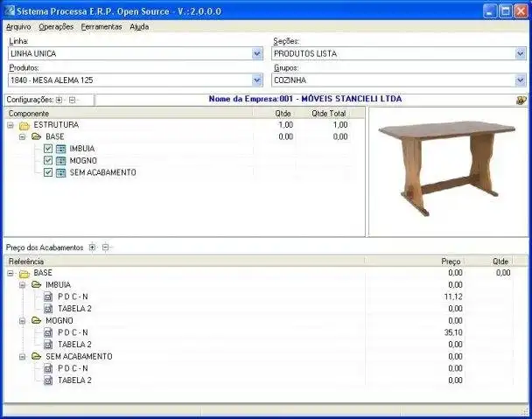
Task: Click the collapse-all minus icon beside Configurações
Action: [72, 100]
